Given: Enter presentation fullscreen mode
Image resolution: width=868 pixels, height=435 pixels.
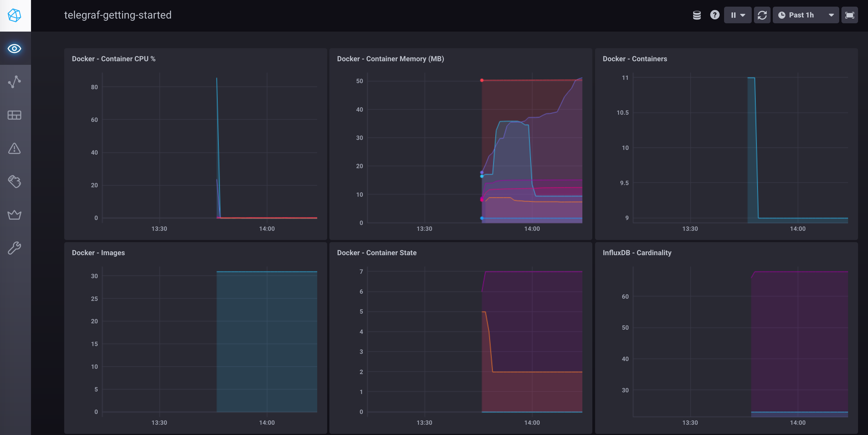Looking at the screenshot, I should click(x=849, y=15).
